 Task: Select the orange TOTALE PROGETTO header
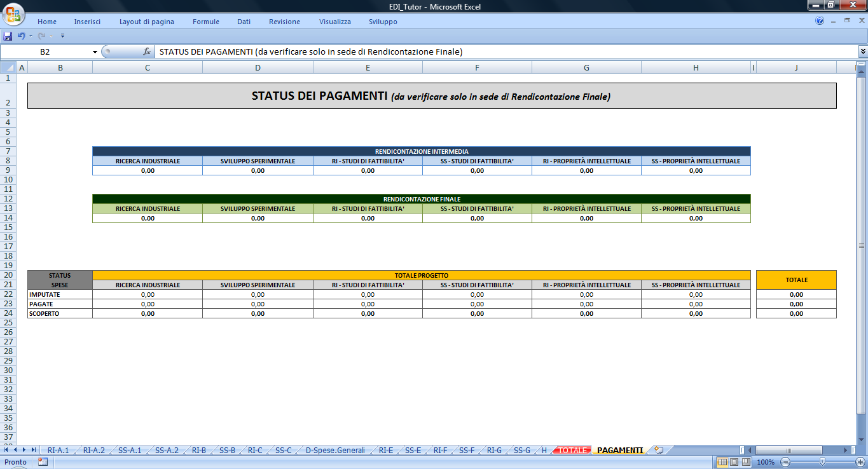pyautogui.click(x=422, y=275)
